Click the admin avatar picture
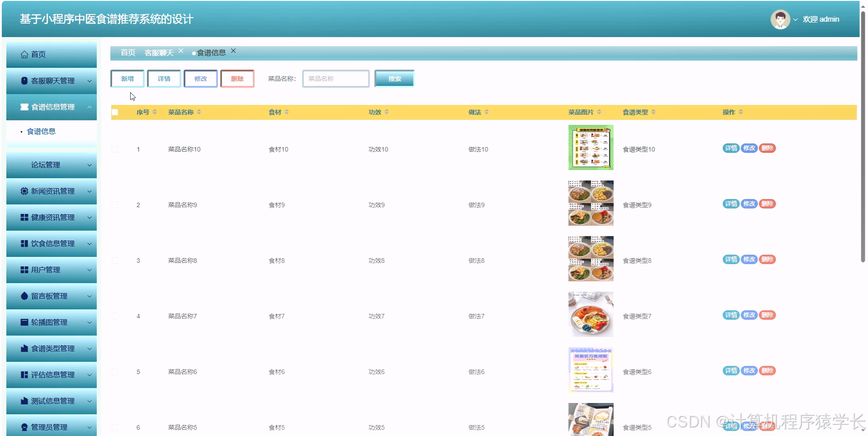Viewport: 868px width, 436px height. tap(780, 19)
